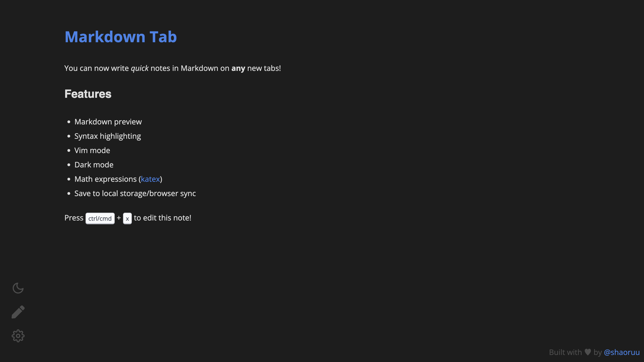
Task: Click the italic word 'quick'
Action: pyautogui.click(x=140, y=68)
